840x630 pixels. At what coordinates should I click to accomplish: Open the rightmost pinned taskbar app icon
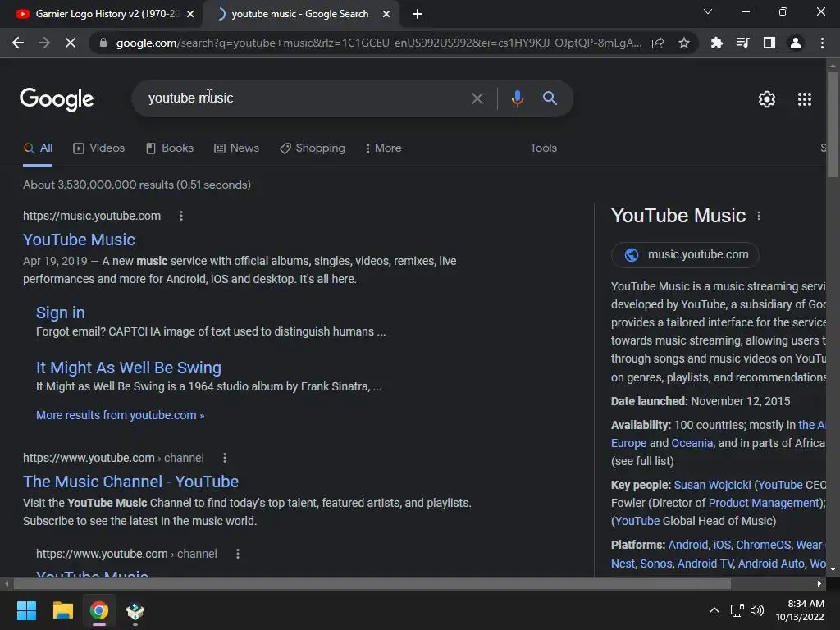[135, 610]
